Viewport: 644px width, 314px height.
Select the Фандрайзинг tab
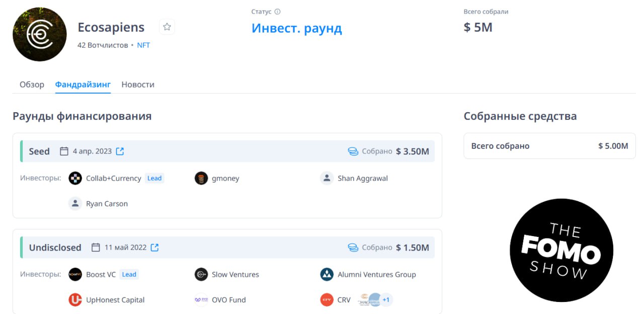tap(83, 85)
